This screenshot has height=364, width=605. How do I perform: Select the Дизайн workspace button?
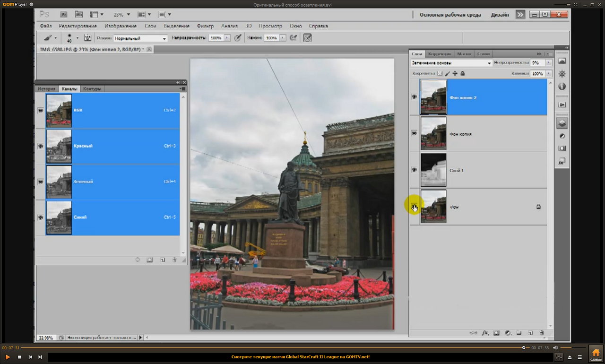click(x=500, y=15)
